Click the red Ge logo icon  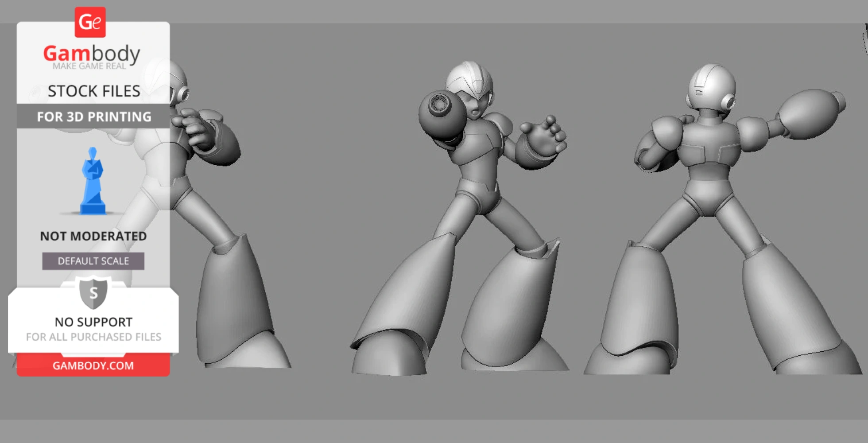[x=90, y=22]
